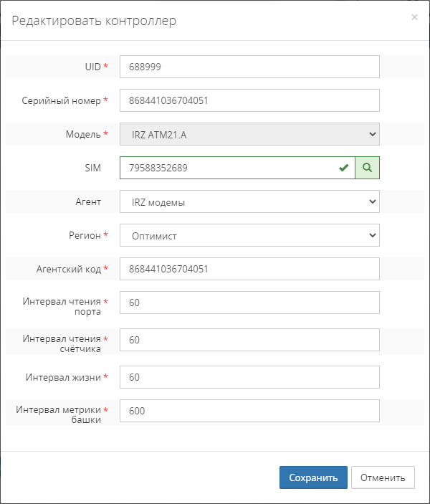Select the Интервал жизни input field
Viewport: 430px width, 504px height.
pos(249,377)
